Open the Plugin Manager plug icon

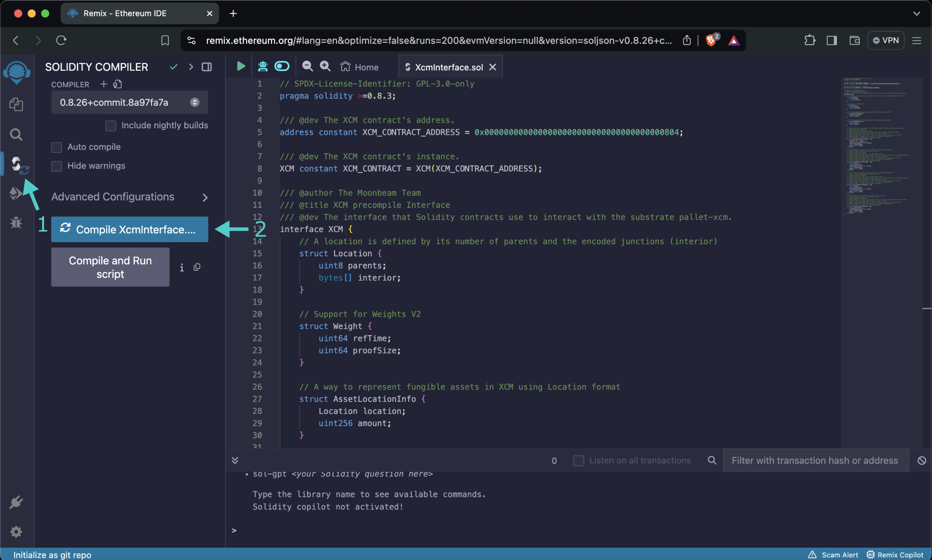[16, 502]
